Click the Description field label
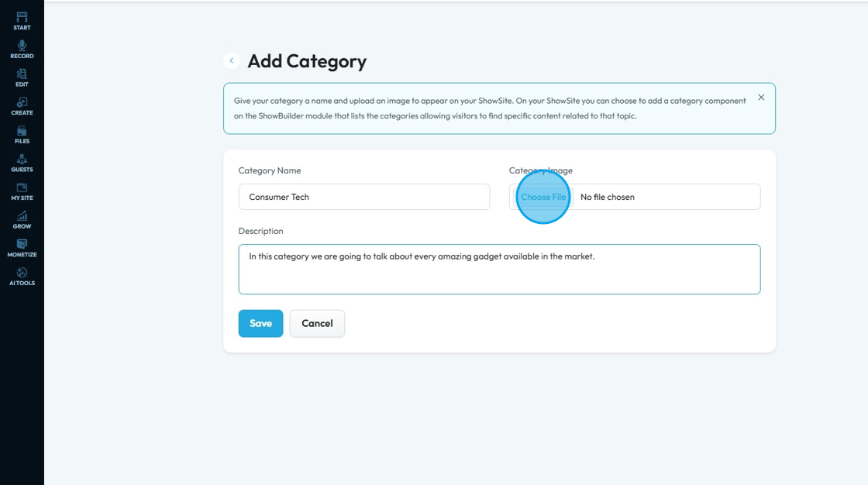 point(260,231)
